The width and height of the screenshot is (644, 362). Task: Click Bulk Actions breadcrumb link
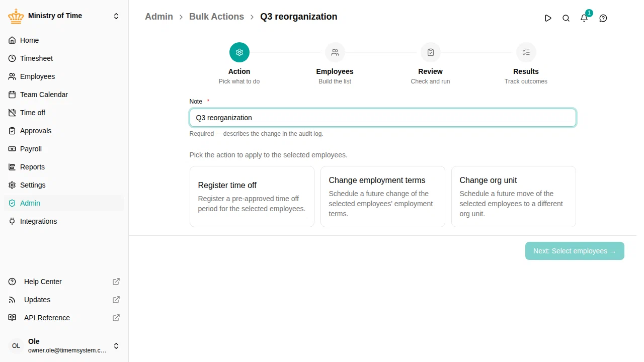click(216, 17)
